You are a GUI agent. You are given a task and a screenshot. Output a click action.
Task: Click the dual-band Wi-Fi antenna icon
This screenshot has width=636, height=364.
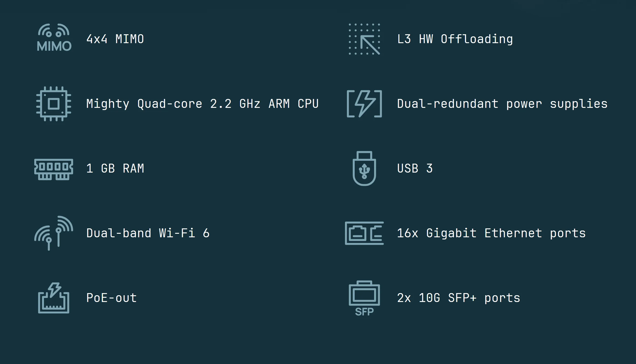pos(54,233)
